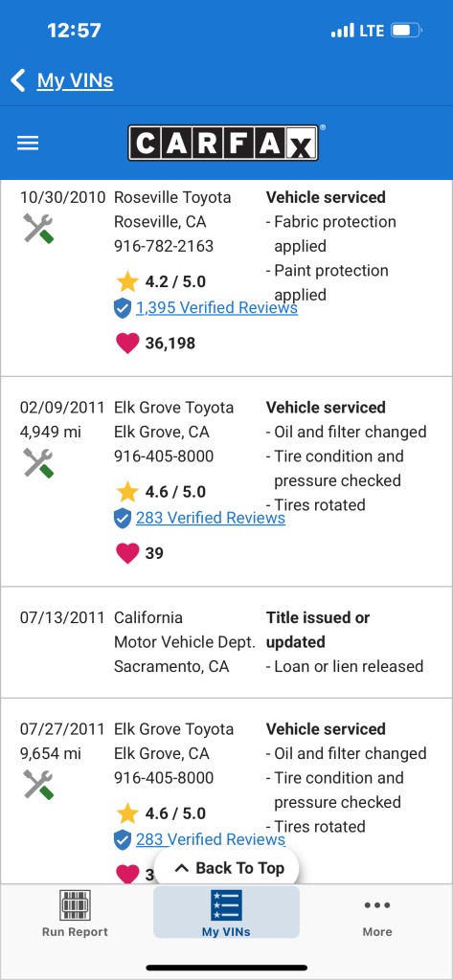The image size is (453, 980).
Task: Tap the 07/13/2011 title issued entry
Action: 226,642
